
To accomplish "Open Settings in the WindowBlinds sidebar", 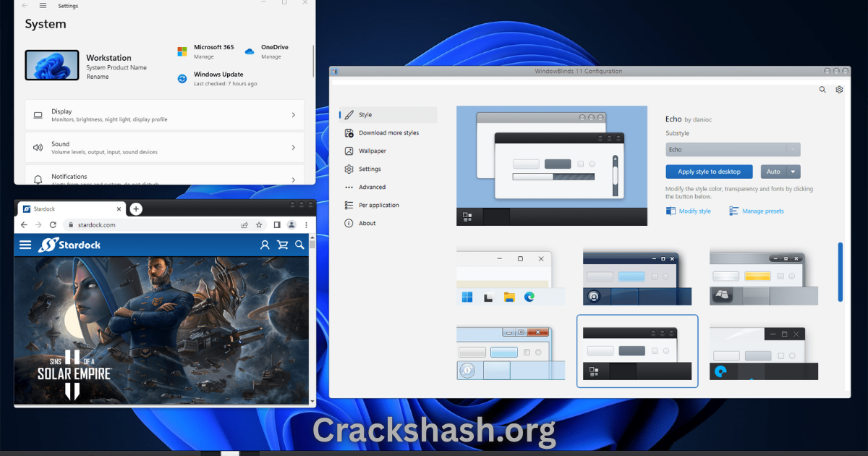I will tap(370, 169).
